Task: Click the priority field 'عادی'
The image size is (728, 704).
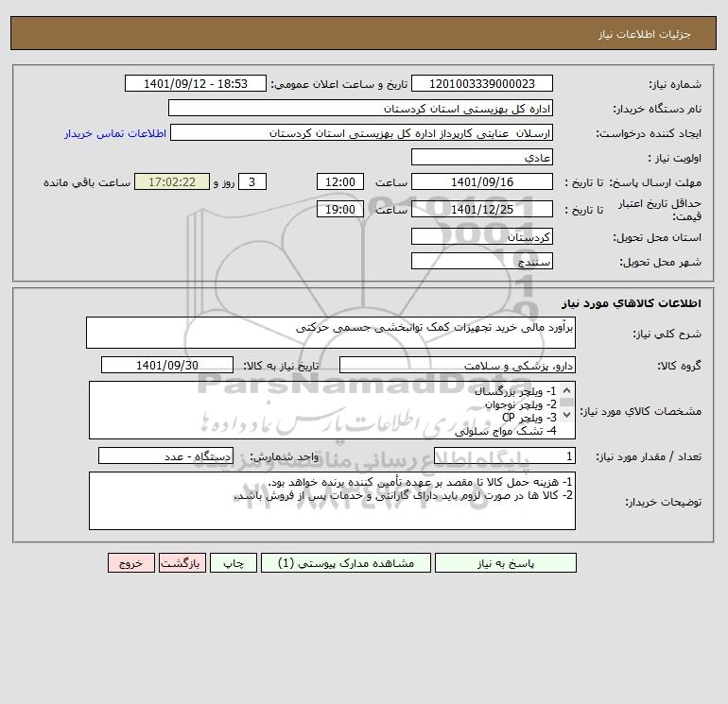Action: point(482,157)
